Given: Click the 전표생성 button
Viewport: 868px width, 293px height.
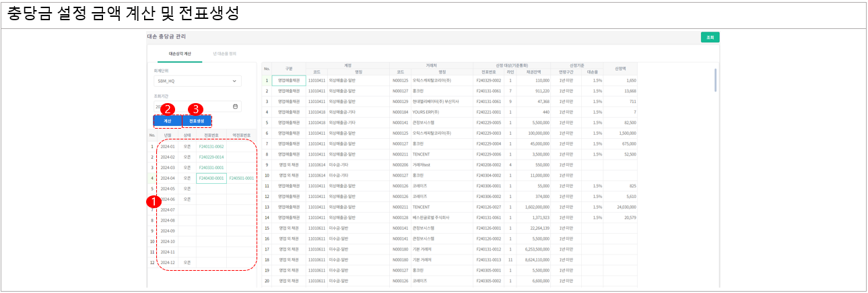Looking at the screenshot, I should click(197, 121).
